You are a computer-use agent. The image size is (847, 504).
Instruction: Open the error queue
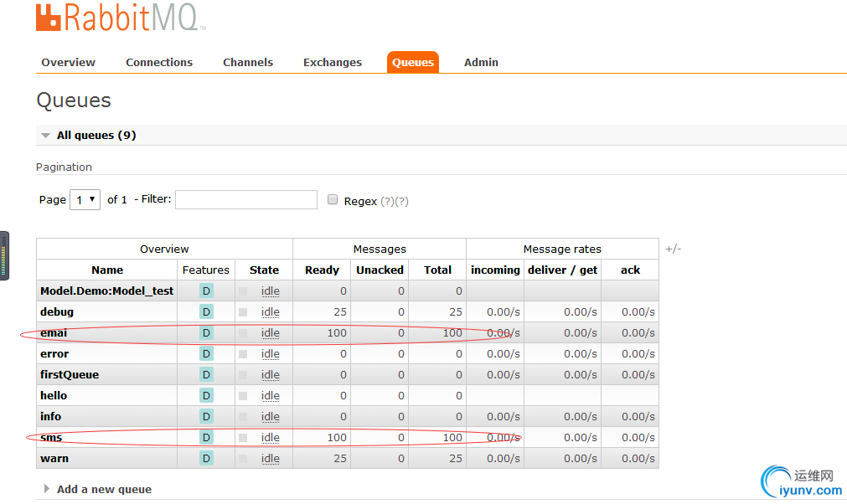pos(54,354)
